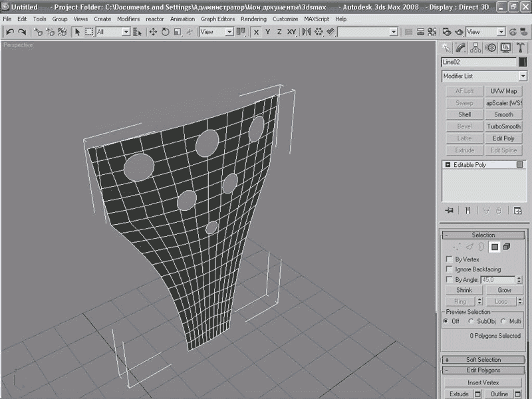Click the Configure Modifier Sets icon

click(x=517, y=211)
